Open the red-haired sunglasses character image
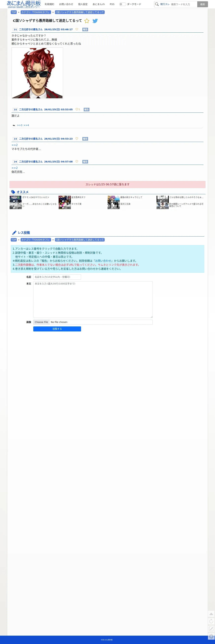 point(37,73)
